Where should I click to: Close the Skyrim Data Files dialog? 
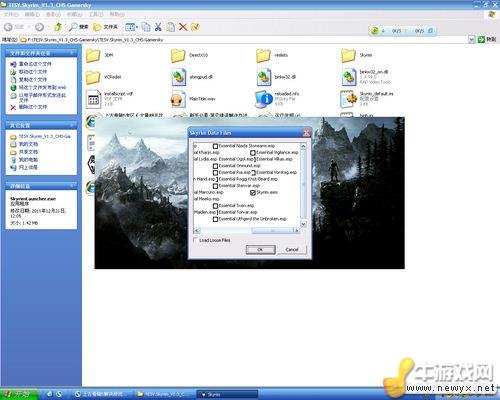[306, 133]
